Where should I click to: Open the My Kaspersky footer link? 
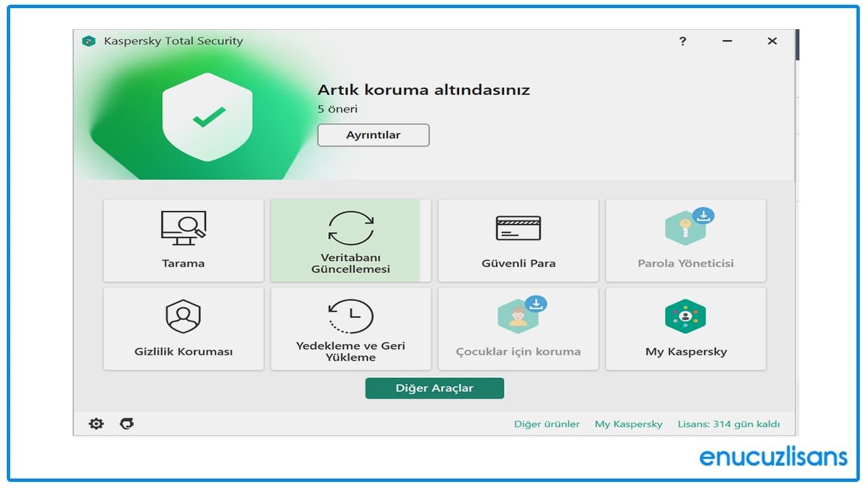point(629,424)
